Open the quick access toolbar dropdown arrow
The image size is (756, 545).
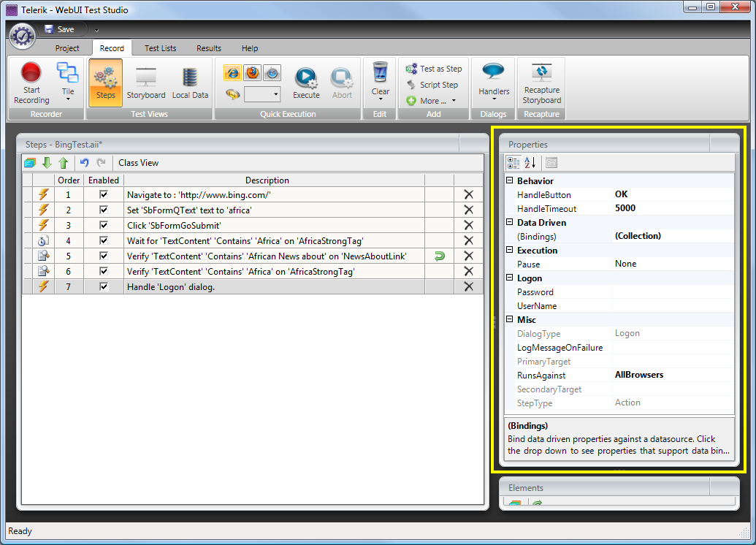click(x=96, y=30)
